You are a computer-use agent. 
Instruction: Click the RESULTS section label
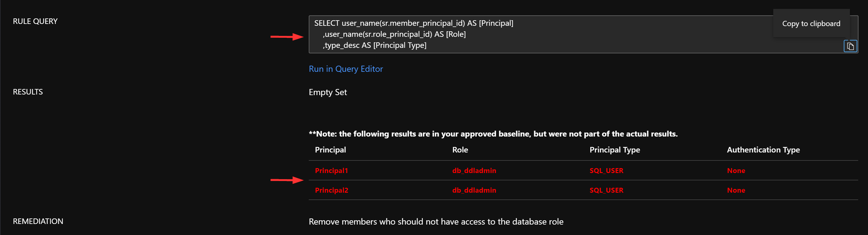[28, 91]
